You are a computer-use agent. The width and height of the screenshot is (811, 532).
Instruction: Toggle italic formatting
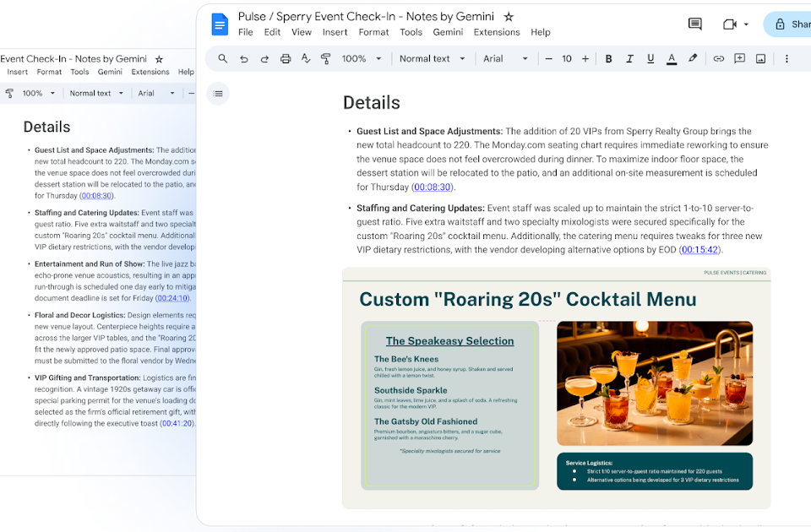(x=629, y=59)
